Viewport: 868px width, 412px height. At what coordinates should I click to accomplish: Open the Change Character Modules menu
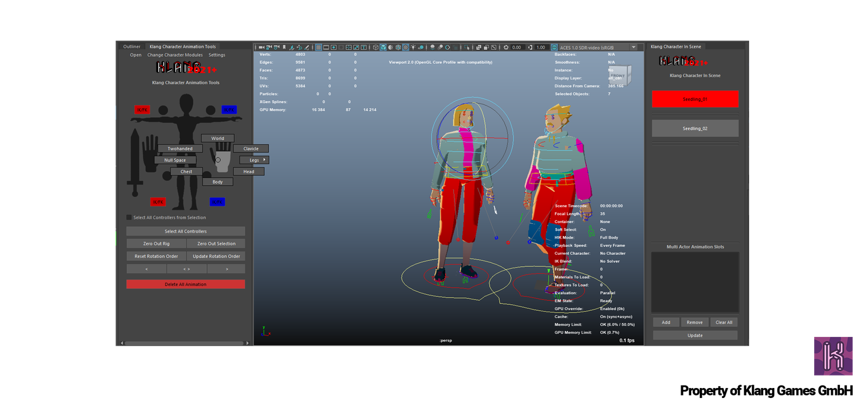(175, 55)
